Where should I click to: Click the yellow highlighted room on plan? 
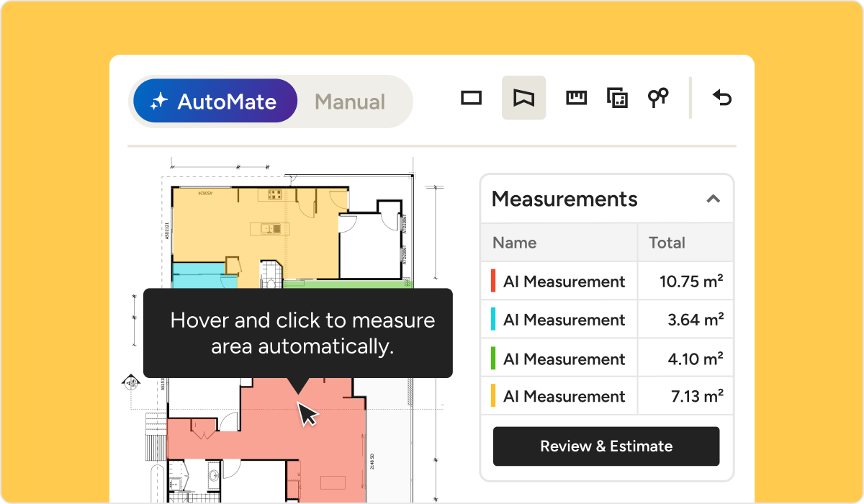point(216,230)
